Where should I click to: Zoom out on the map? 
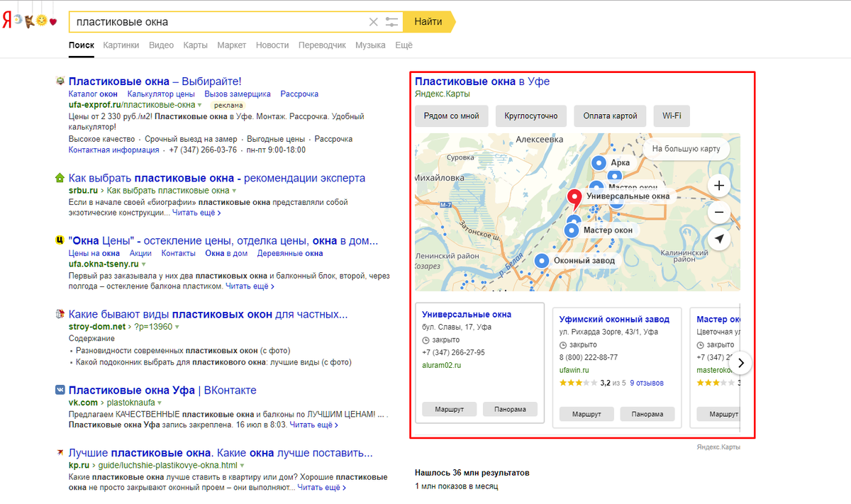coord(719,212)
